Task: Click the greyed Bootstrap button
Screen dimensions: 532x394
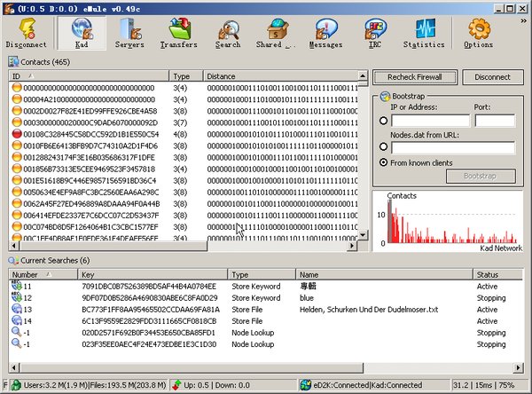Action: [x=481, y=176]
